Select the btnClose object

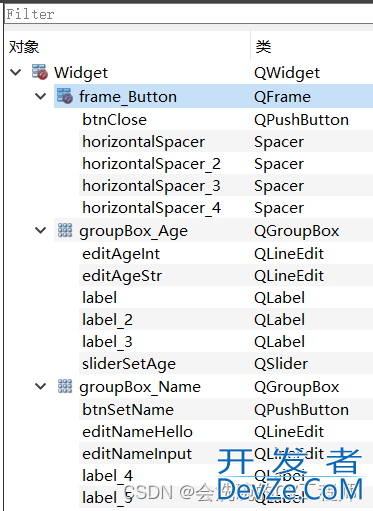tap(114, 120)
